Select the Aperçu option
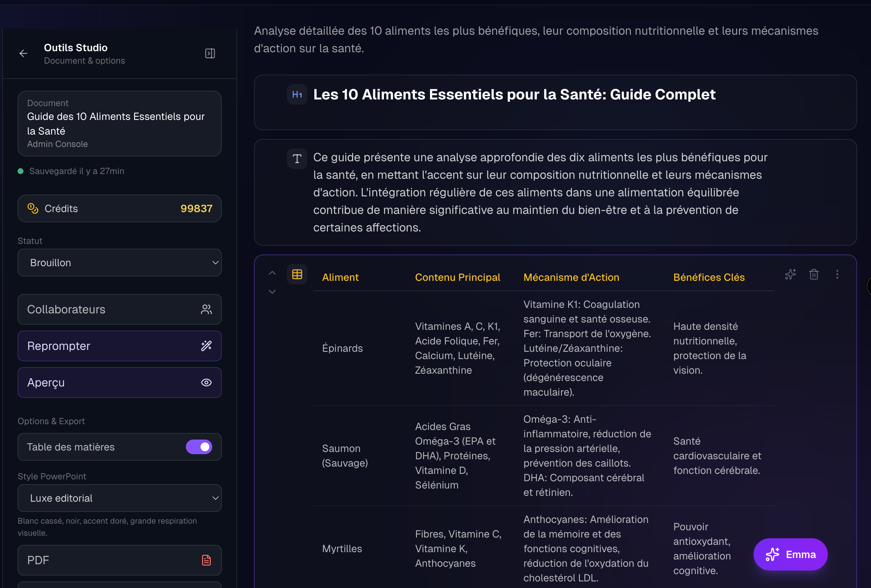The height and width of the screenshot is (588, 871). (119, 382)
